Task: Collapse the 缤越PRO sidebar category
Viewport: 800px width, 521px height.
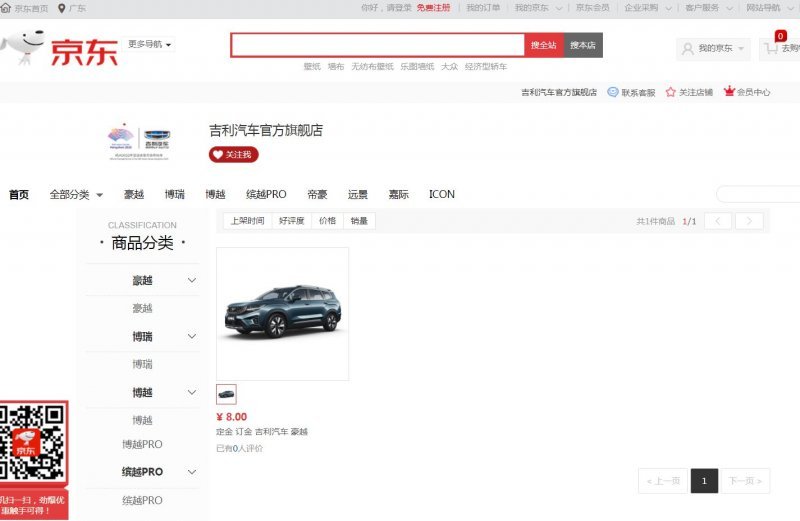Action: pos(192,471)
